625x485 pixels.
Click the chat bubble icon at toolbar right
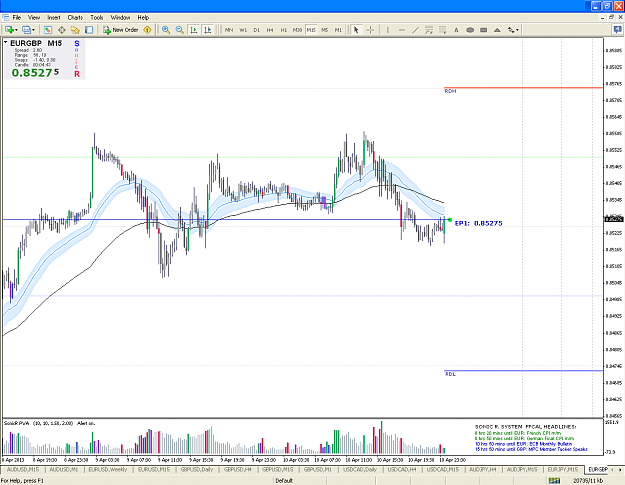click(617, 29)
